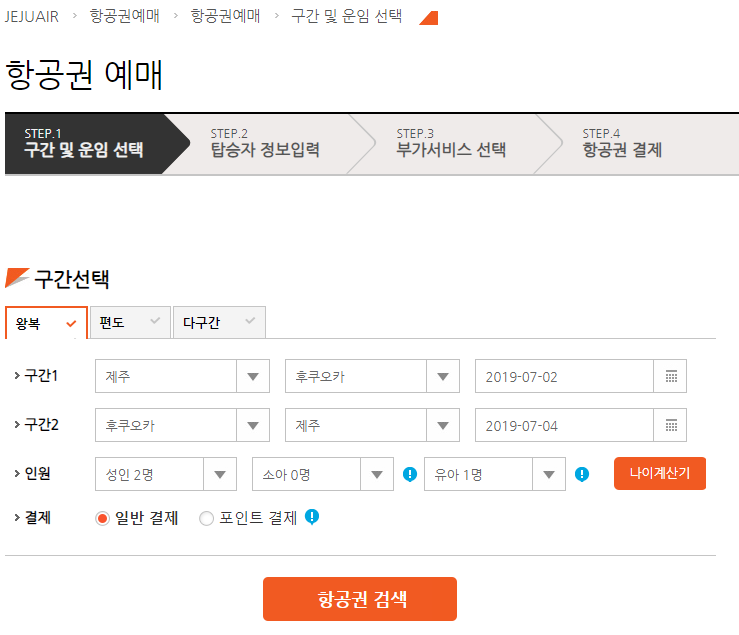Click the 구간2 row label
Viewport: 739px width, 635px height.
[x=41, y=425]
